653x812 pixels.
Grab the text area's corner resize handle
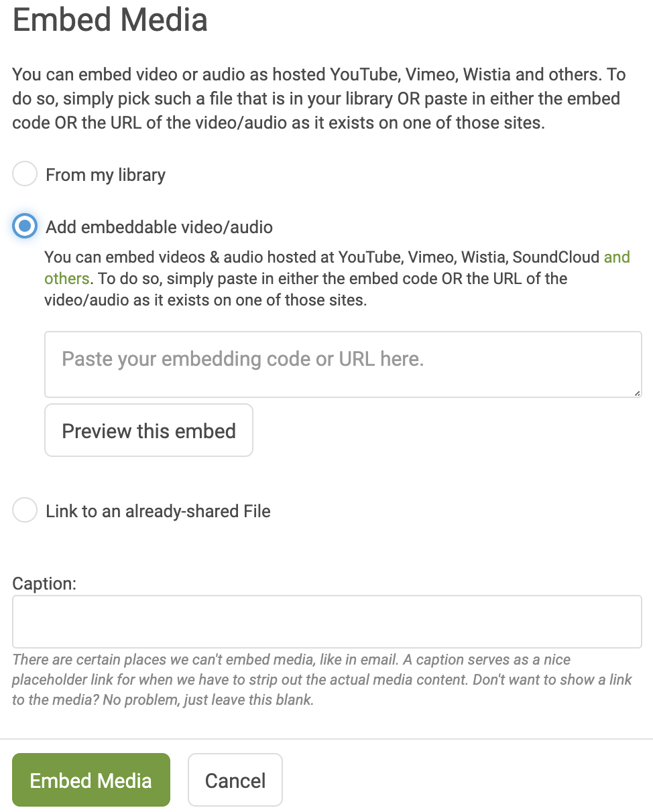[x=637, y=393]
